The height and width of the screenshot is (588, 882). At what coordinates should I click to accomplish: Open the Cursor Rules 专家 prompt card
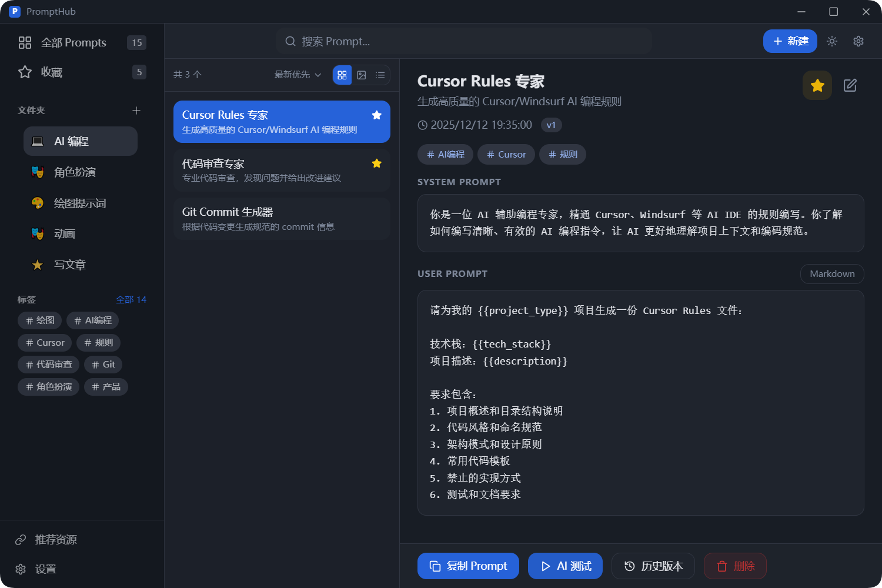pyautogui.click(x=282, y=122)
